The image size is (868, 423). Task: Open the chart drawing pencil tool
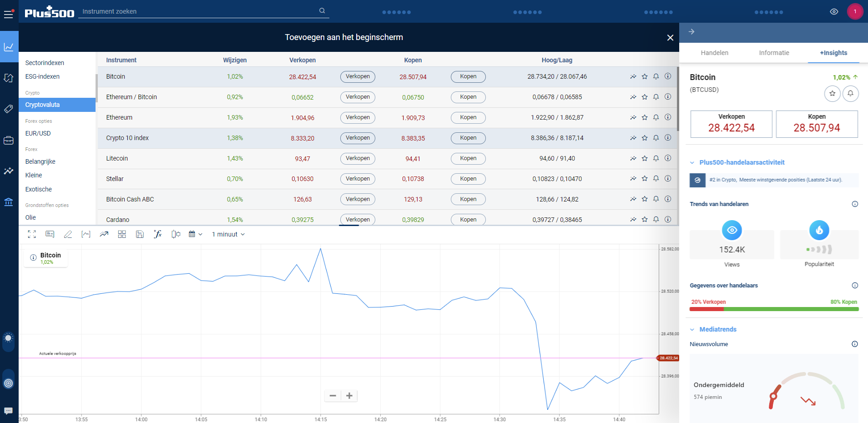[x=68, y=234]
